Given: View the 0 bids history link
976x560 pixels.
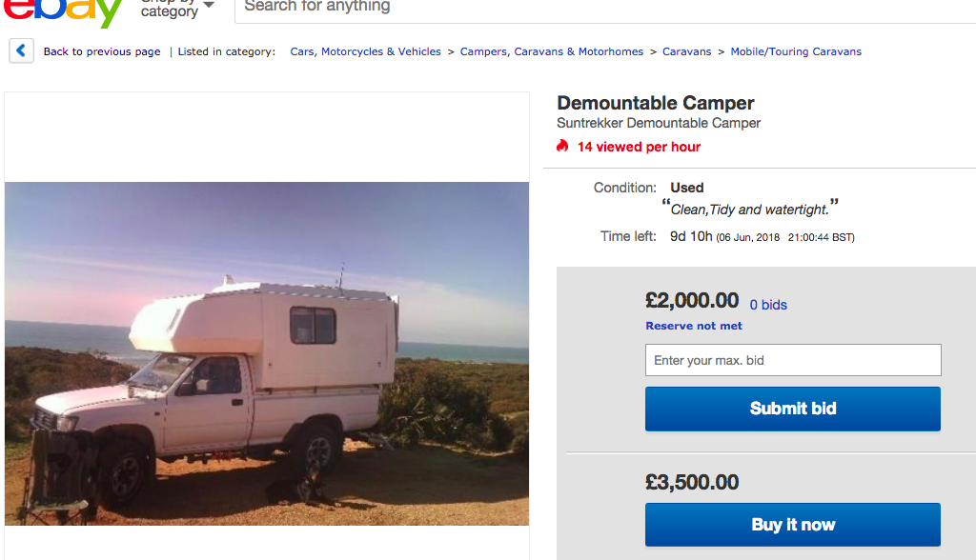Looking at the screenshot, I should 768,305.
